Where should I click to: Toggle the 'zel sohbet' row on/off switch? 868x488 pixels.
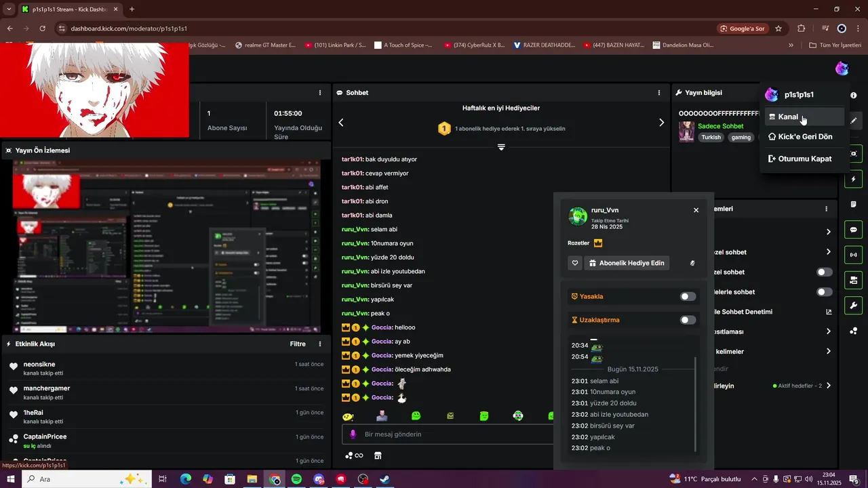tap(825, 272)
